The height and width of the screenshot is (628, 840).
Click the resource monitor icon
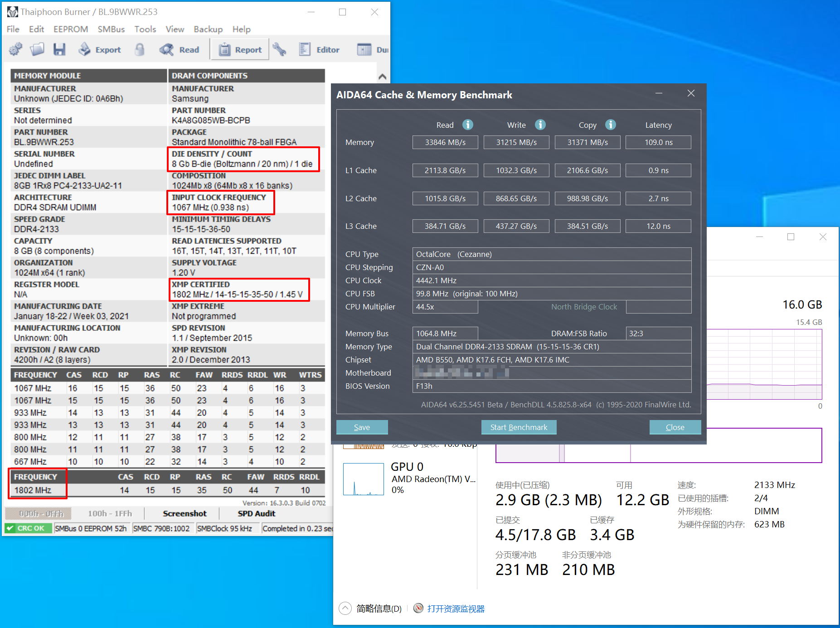point(418,608)
